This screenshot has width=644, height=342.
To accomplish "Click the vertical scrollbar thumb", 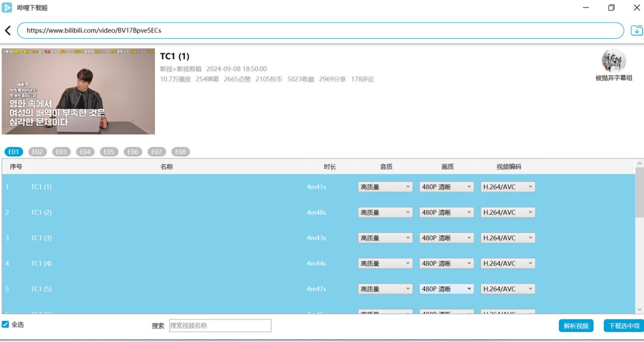I will click(639, 192).
